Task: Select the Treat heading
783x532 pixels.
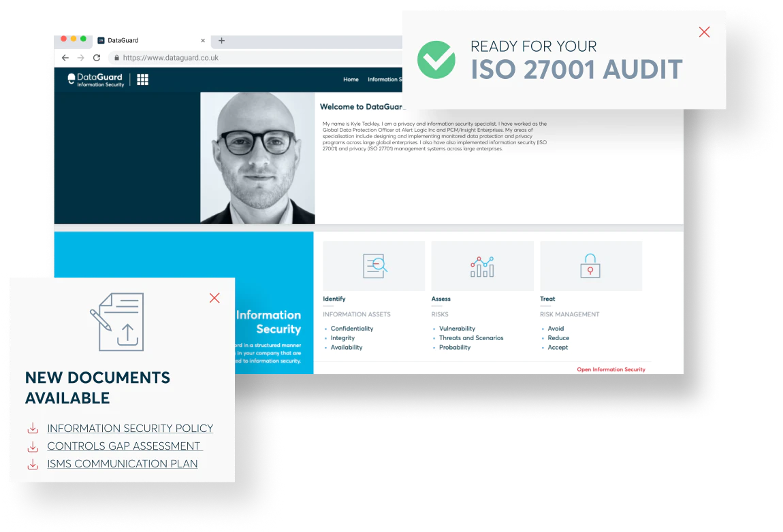Action: (x=547, y=299)
